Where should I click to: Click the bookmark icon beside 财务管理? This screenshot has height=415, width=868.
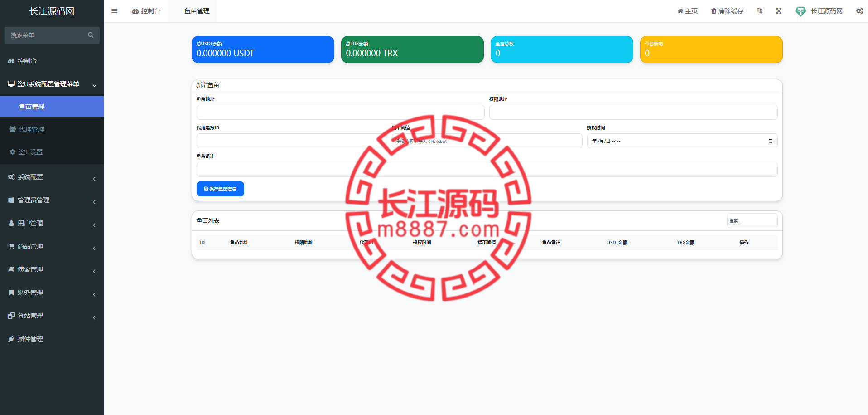point(11,293)
